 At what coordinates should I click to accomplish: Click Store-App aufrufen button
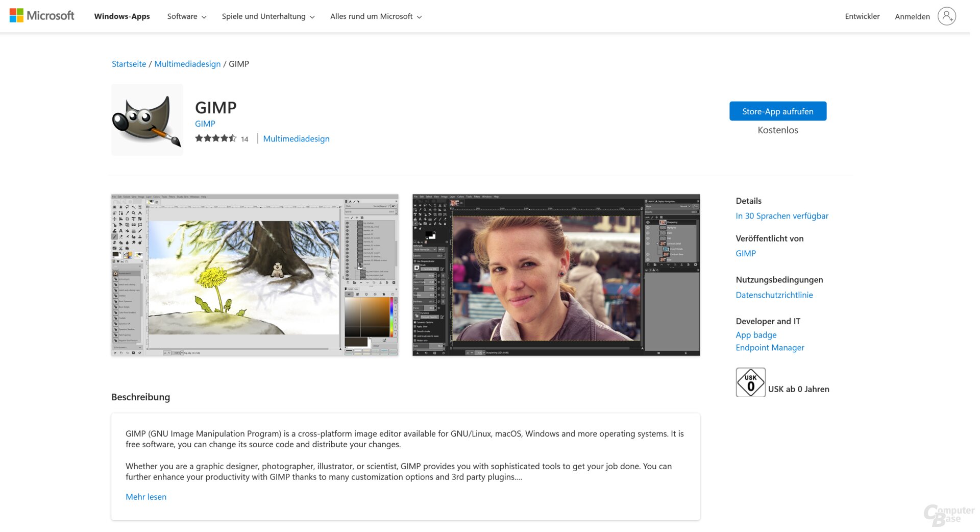pos(778,111)
